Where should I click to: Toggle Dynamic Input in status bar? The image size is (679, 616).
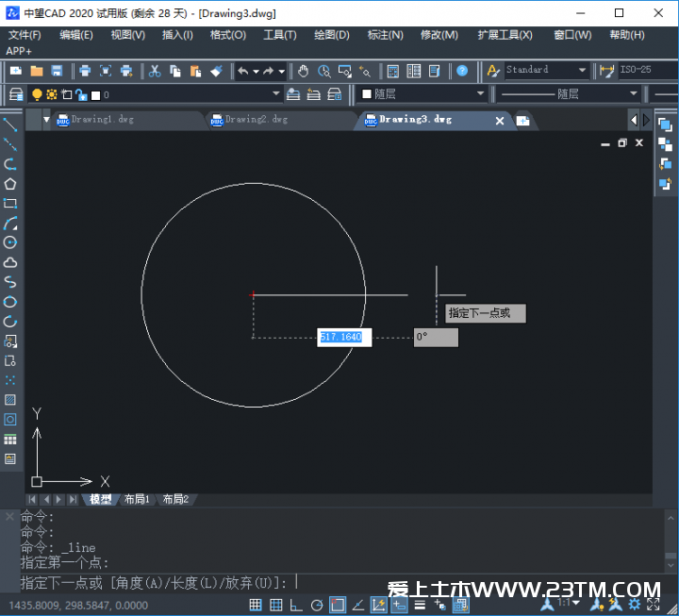(399, 606)
